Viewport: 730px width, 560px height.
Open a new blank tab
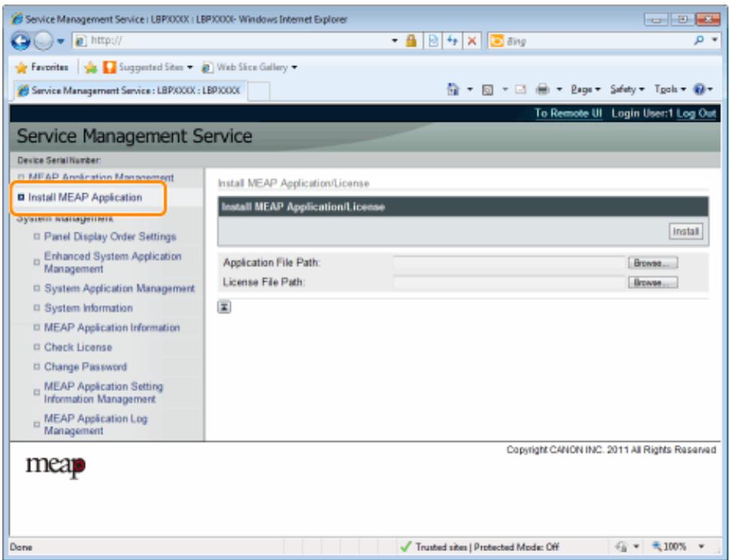pos(259,91)
